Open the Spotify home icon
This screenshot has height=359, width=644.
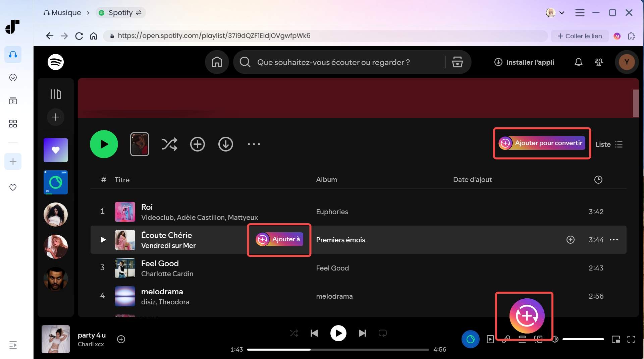[x=217, y=62]
